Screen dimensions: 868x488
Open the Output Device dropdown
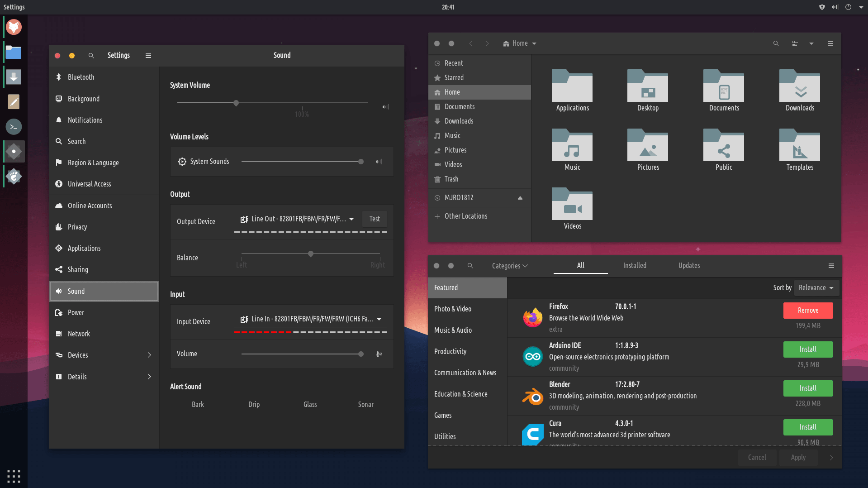[x=297, y=219]
